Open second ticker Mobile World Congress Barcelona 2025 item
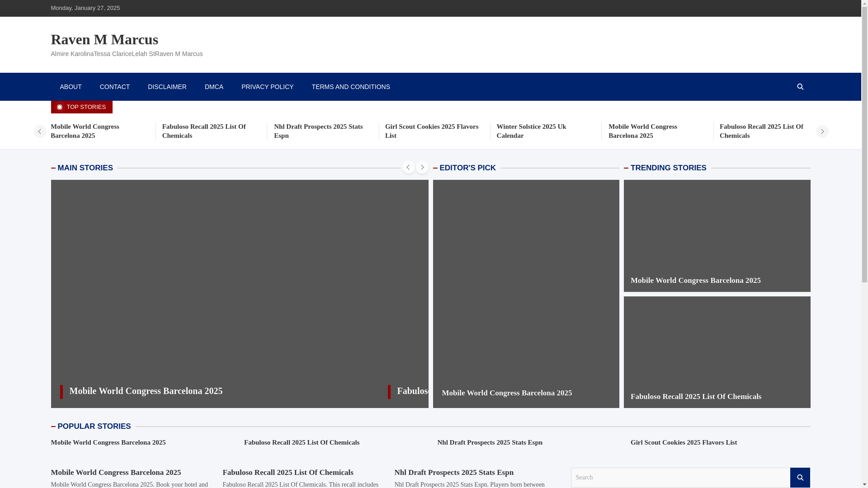The width and height of the screenshot is (868, 488). point(642,131)
